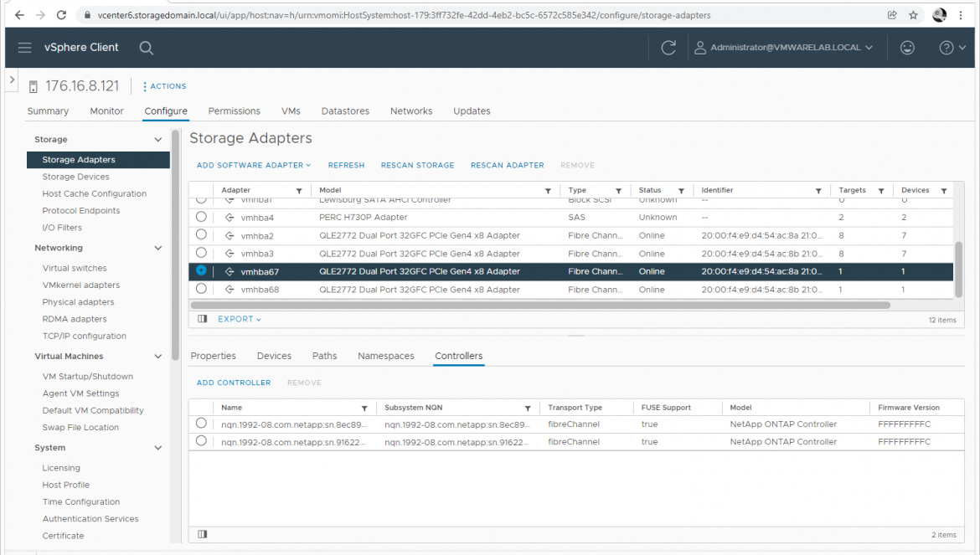Filter the Identifier column
The width and height of the screenshot is (980, 555).
[818, 190]
